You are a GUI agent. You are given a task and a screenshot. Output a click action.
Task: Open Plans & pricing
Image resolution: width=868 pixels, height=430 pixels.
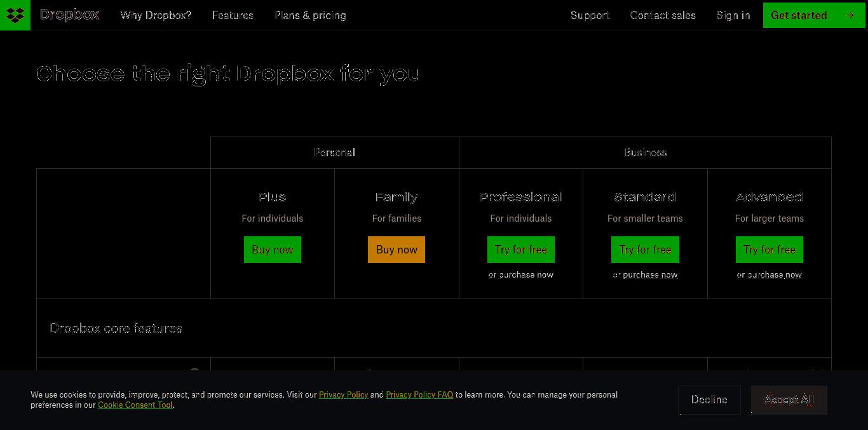tap(310, 15)
